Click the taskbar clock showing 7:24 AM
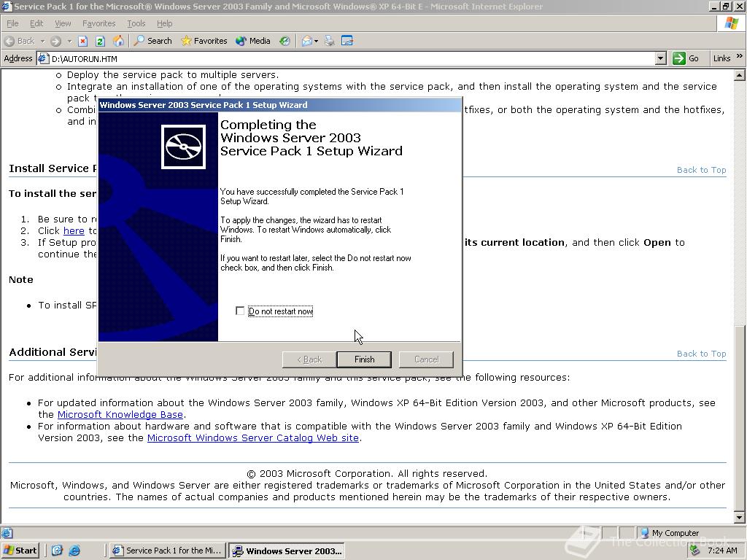The image size is (747, 560). [x=722, y=551]
